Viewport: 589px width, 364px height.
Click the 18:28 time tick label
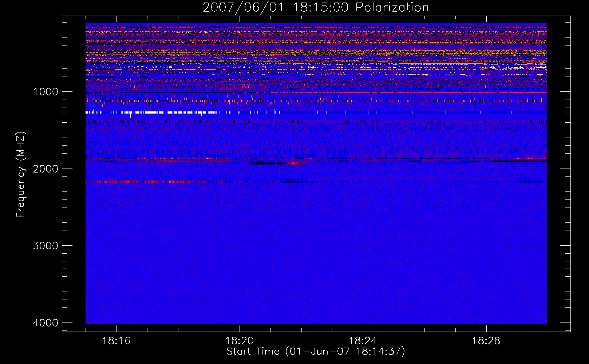(x=486, y=341)
